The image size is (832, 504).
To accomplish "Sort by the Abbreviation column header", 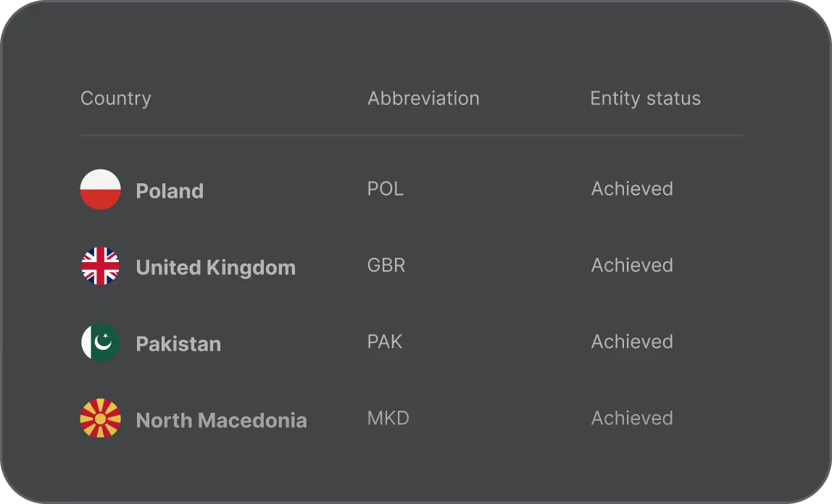I will pyautogui.click(x=423, y=98).
